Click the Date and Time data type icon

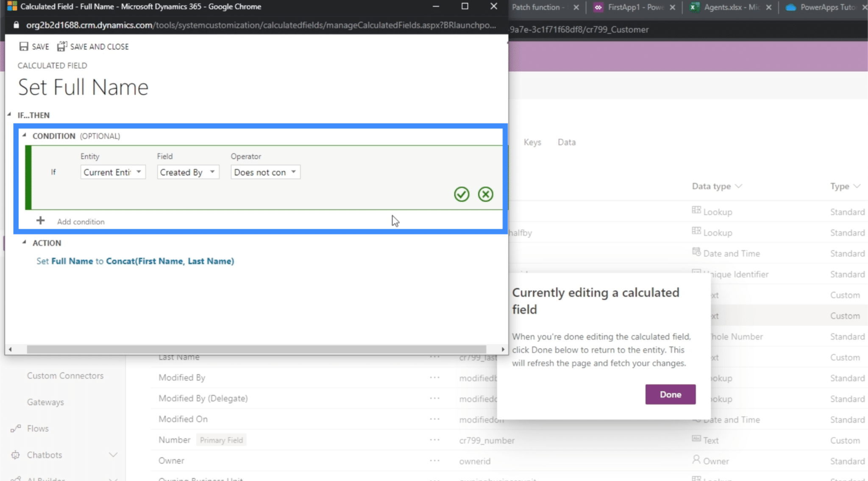point(696,252)
